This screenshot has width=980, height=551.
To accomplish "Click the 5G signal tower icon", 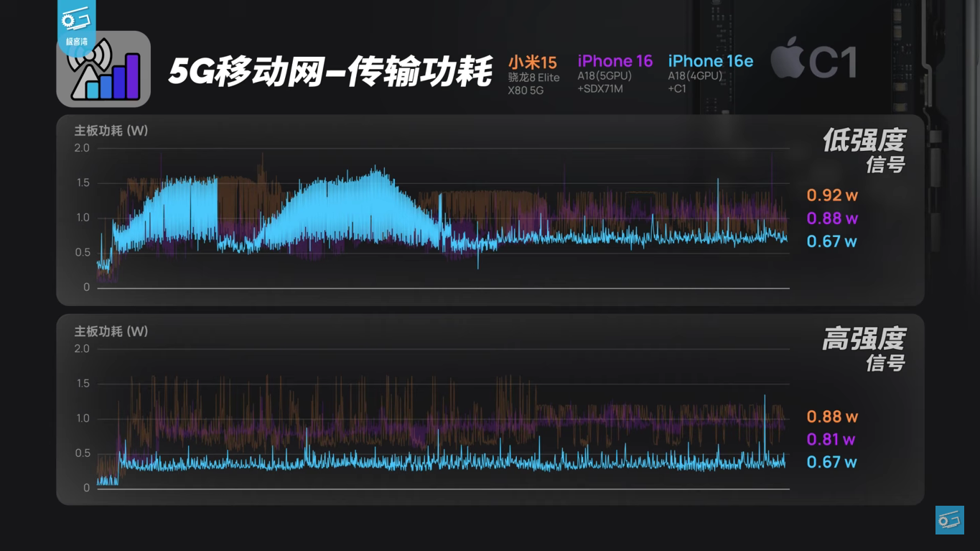I will click(103, 70).
